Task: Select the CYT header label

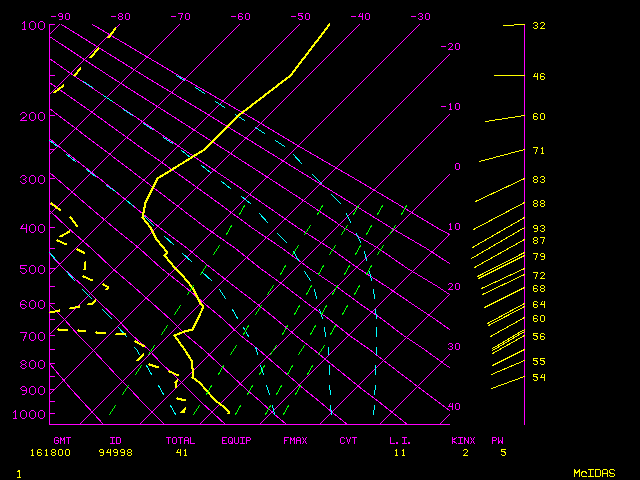Action: pos(348,440)
